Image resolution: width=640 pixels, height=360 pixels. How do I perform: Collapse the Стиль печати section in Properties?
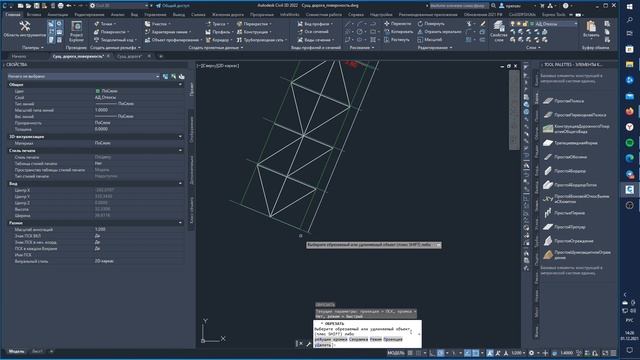(180, 151)
